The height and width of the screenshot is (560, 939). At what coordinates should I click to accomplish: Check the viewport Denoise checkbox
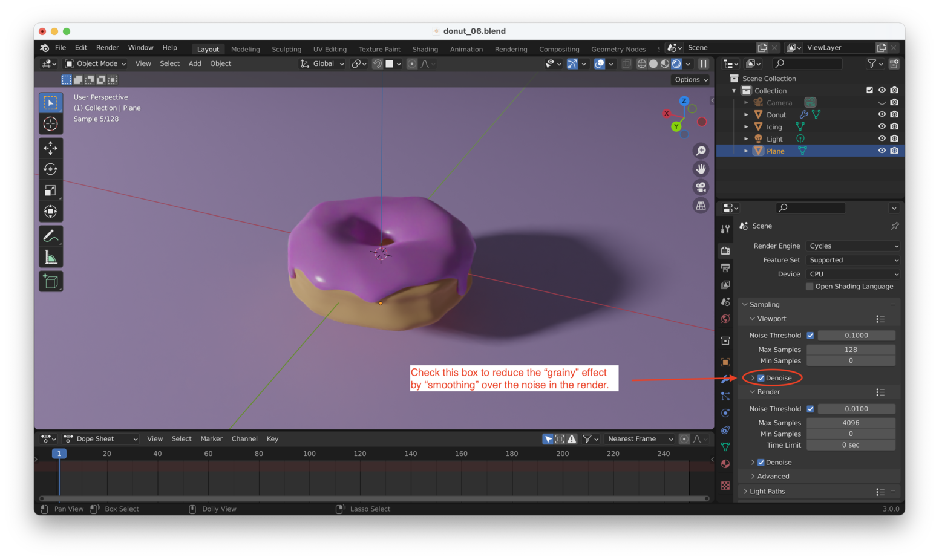(x=761, y=377)
